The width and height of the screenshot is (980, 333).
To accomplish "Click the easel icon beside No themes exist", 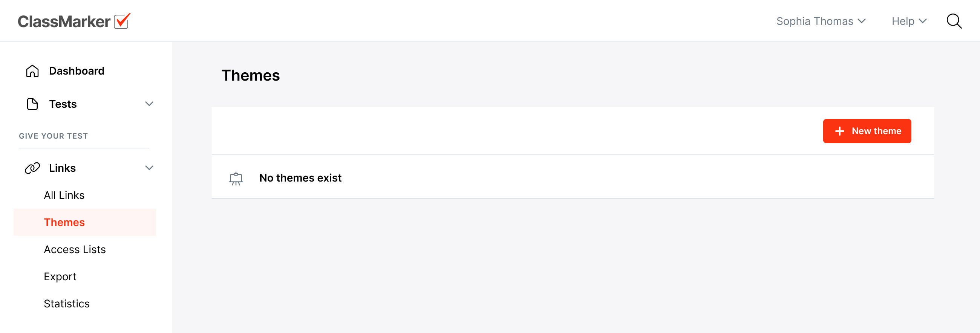I will (236, 178).
